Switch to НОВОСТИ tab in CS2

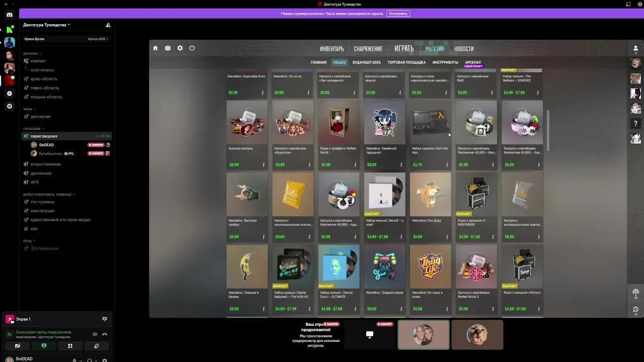coord(464,49)
